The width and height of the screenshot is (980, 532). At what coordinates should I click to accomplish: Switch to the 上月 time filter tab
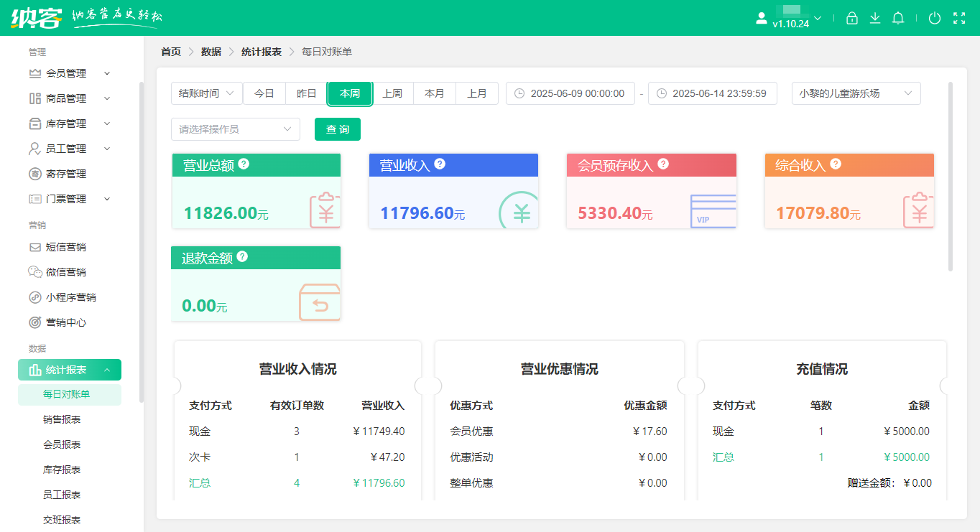click(x=477, y=93)
